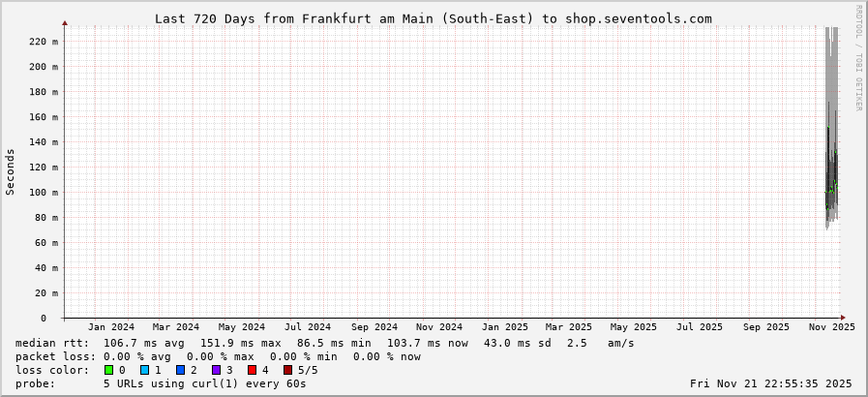
Task: Click the vertical Seconds axis label
Action: click(x=11, y=171)
